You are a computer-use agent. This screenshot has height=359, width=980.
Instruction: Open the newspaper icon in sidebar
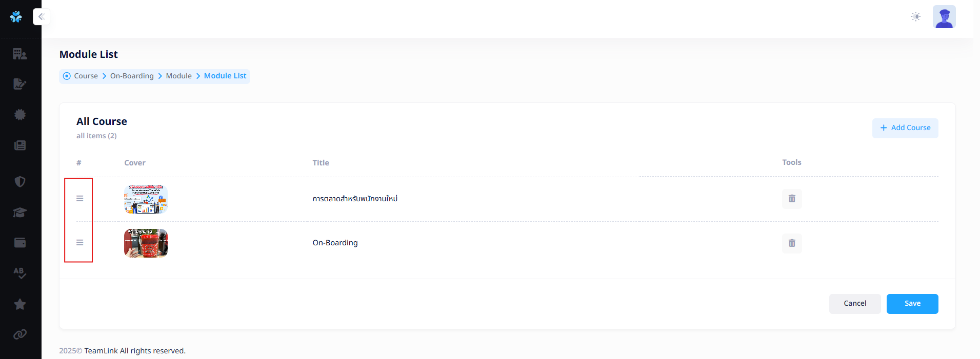pyautogui.click(x=20, y=145)
